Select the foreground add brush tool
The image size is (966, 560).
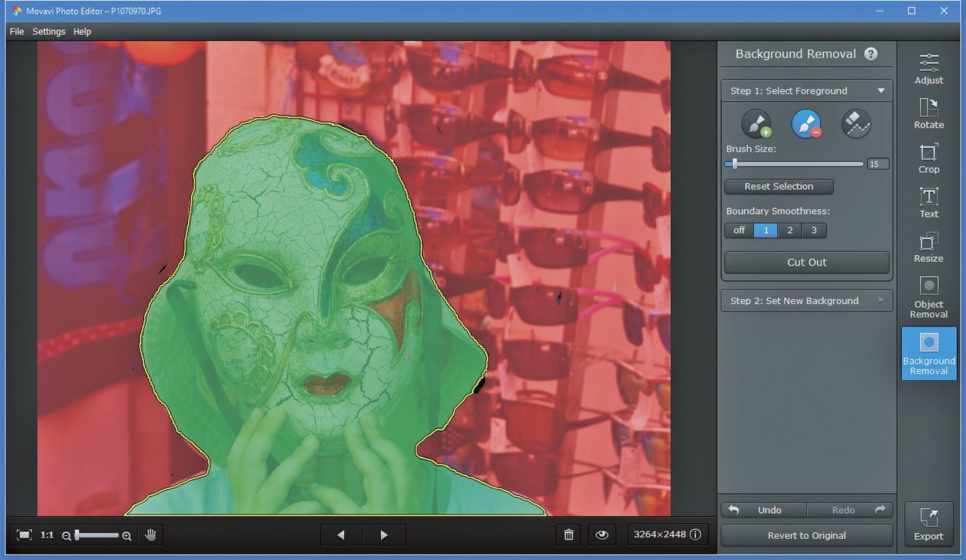(x=755, y=124)
